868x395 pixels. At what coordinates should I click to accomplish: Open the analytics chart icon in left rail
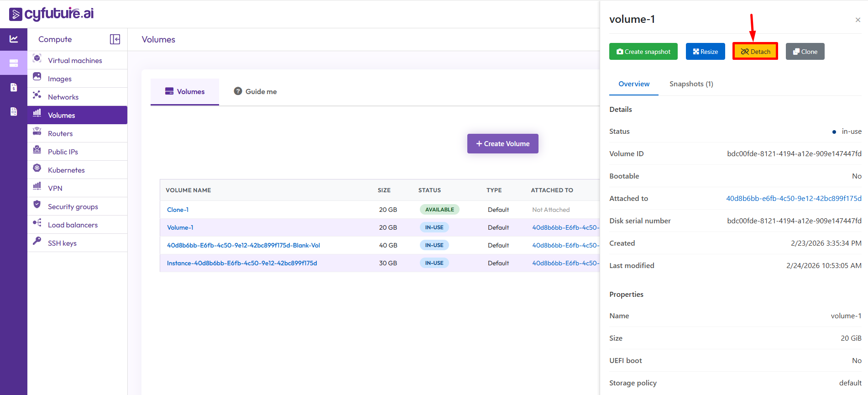(14, 39)
